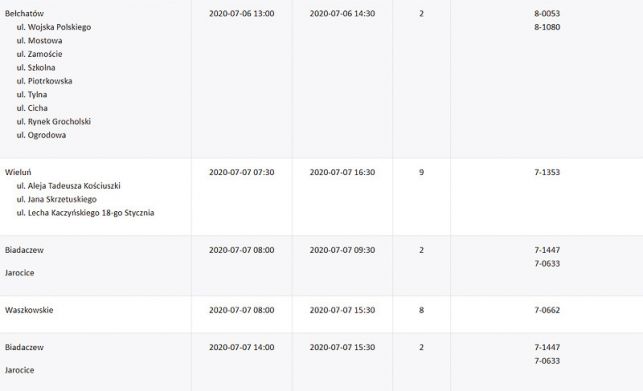Click end time 2020-07-06 14:30
Screen dimensions: 643x391
342,14
